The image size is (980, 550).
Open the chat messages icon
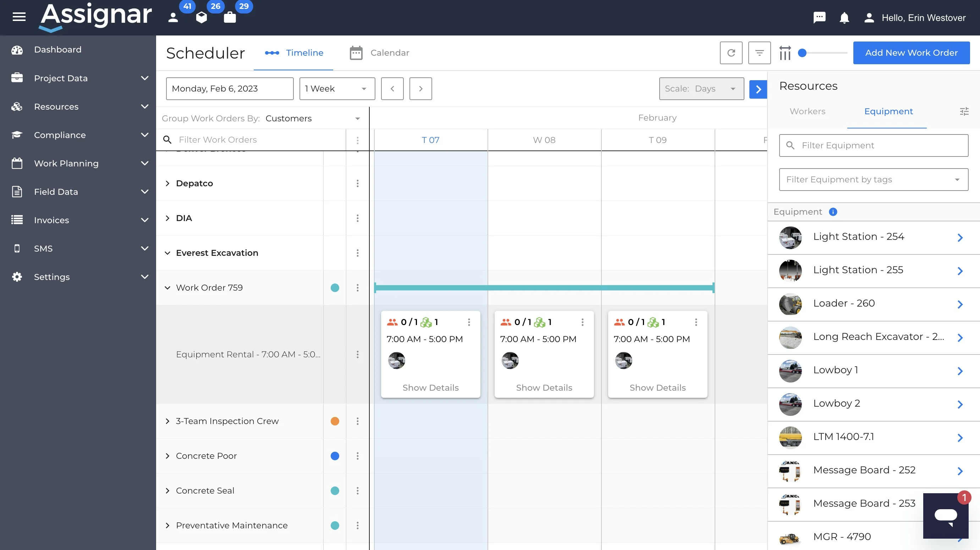pos(819,17)
